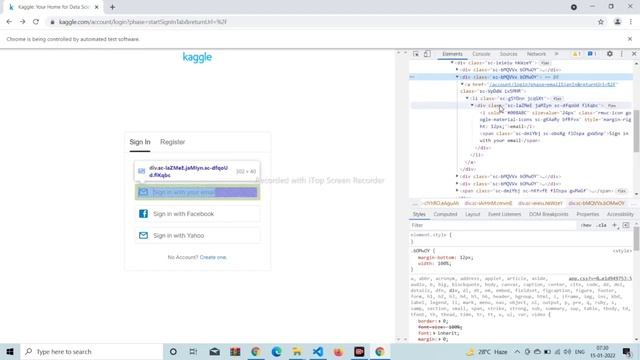Toggle the device toolbar icon

click(x=427, y=54)
